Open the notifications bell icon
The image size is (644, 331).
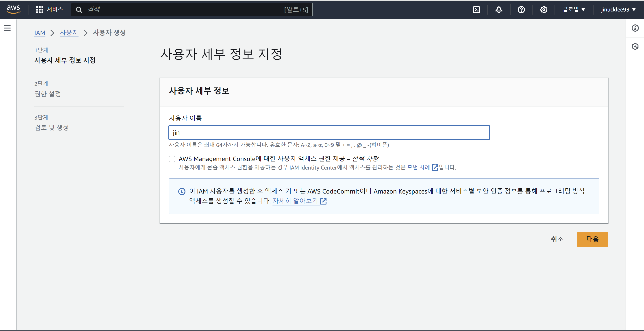pyautogui.click(x=499, y=10)
